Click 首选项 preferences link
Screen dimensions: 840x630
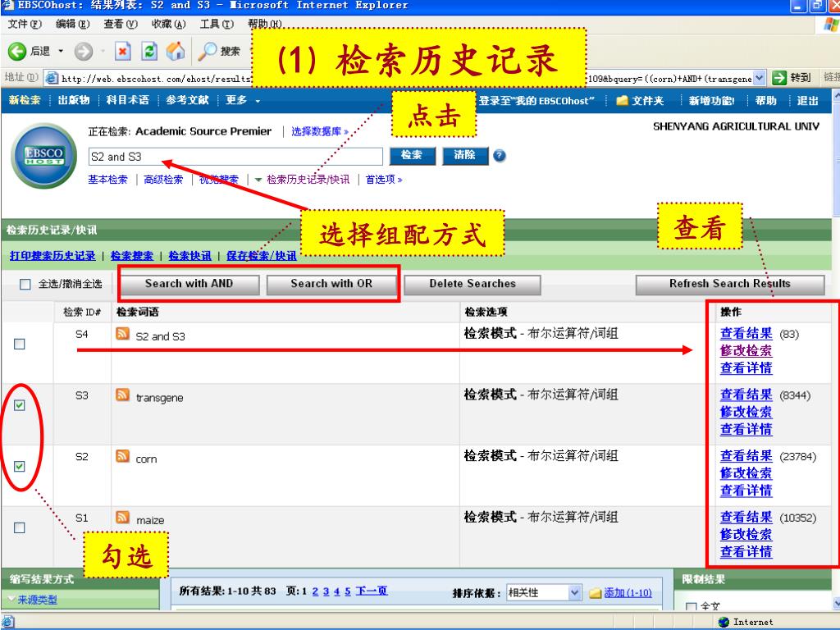click(x=384, y=180)
